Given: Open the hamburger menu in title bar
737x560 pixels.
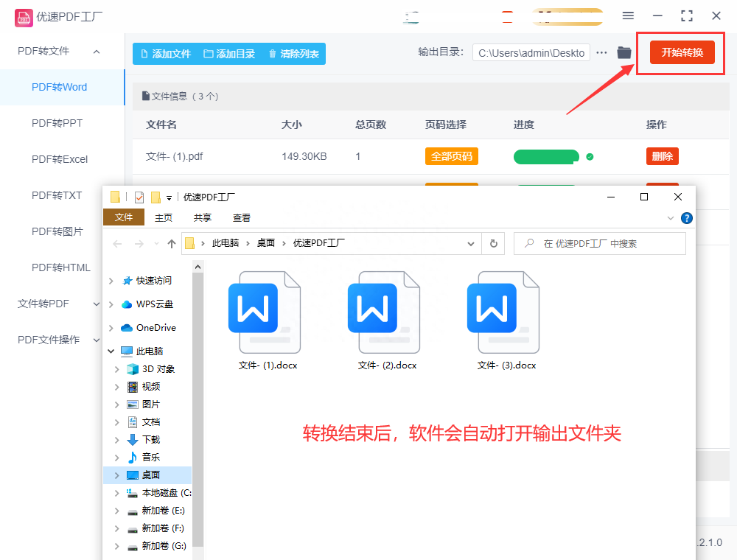Looking at the screenshot, I should click(x=628, y=15).
